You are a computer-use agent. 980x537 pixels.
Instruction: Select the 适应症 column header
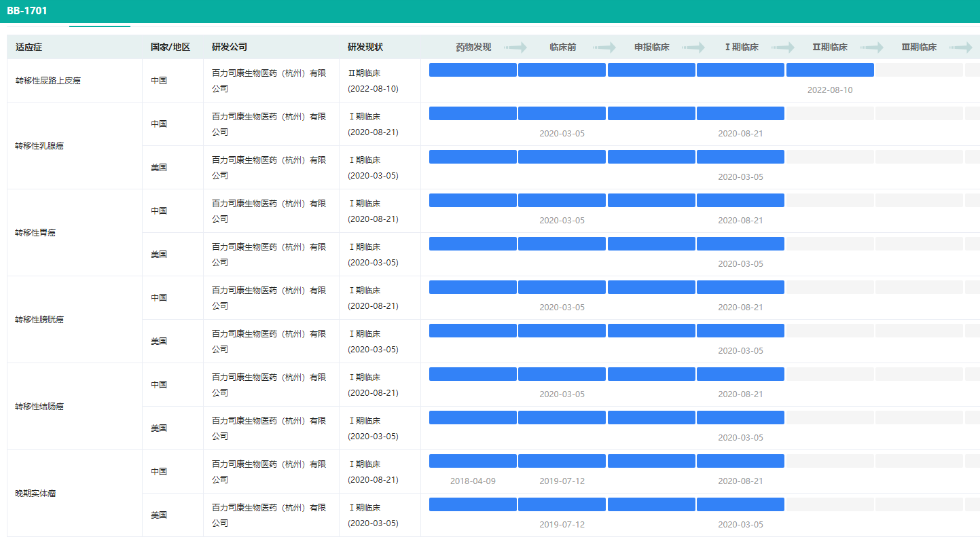(29, 48)
